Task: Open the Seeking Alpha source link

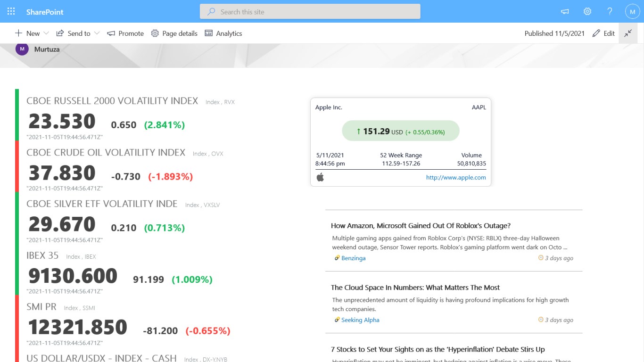Action: tap(360, 320)
